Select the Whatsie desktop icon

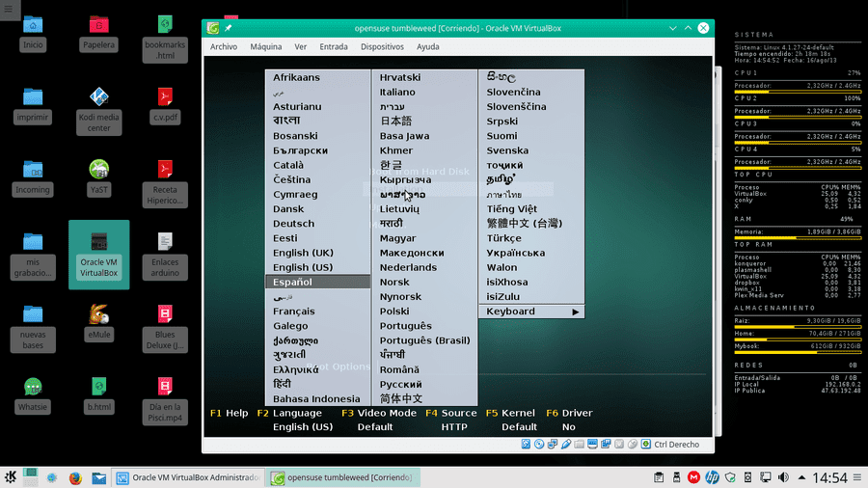click(33, 395)
